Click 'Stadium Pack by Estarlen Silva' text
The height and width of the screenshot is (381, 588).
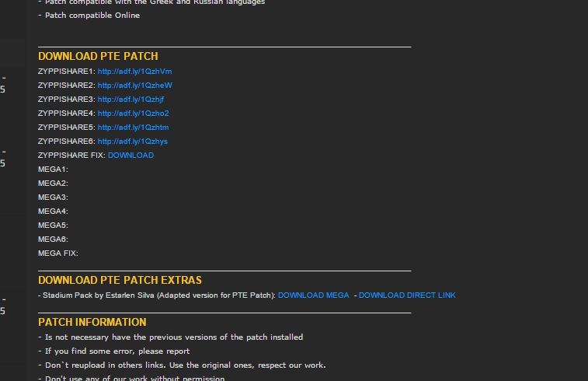[x=98, y=295]
